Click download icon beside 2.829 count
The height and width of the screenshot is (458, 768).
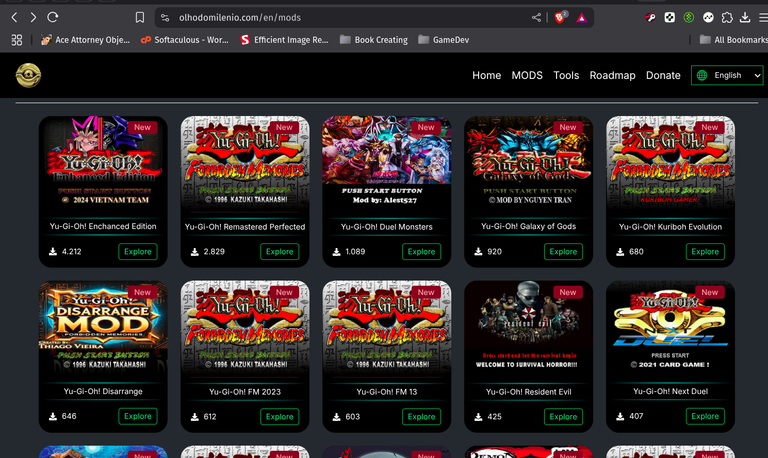pyautogui.click(x=194, y=252)
